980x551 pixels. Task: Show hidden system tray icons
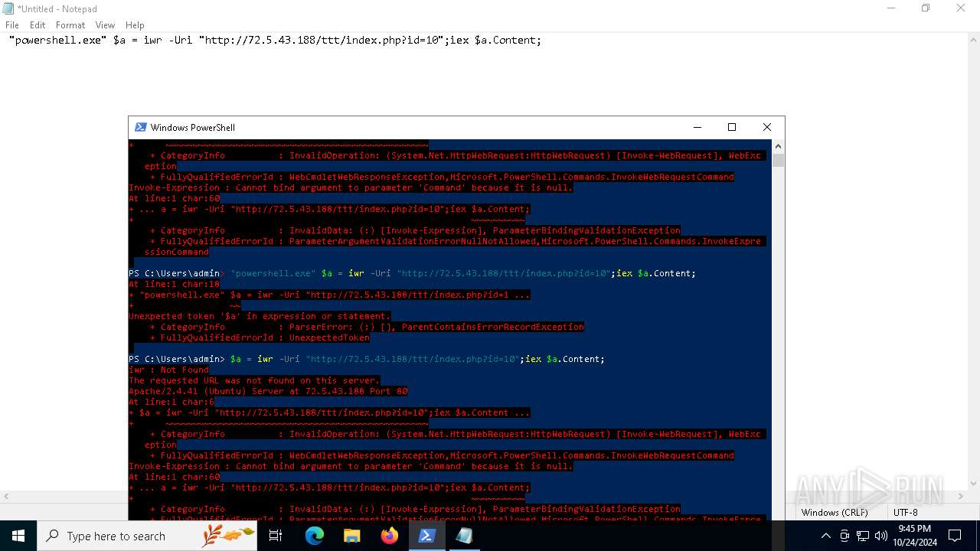(825, 536)
